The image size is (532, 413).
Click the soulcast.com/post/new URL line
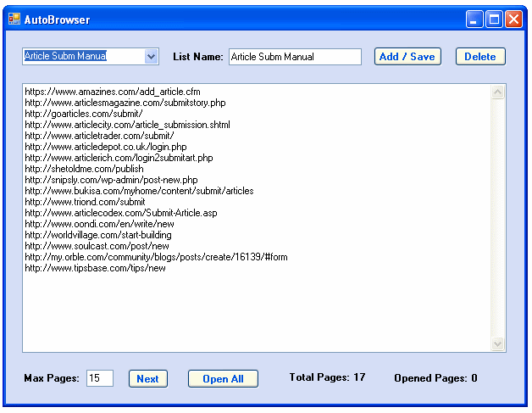point(97,246)
